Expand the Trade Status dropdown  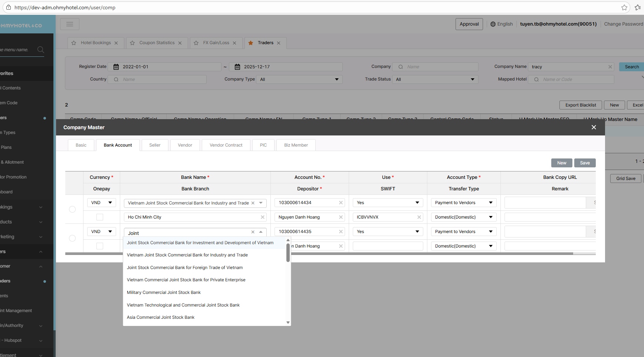(435, 79)
